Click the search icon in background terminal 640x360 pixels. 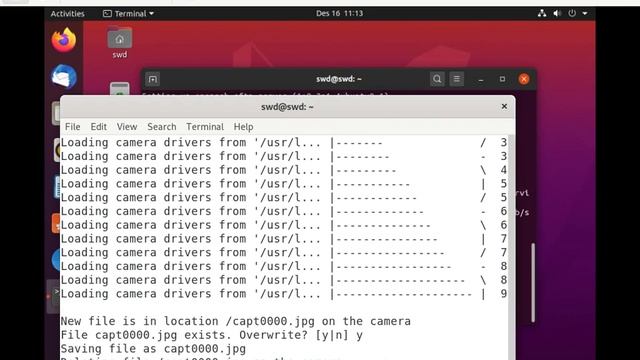pos(437,79)
